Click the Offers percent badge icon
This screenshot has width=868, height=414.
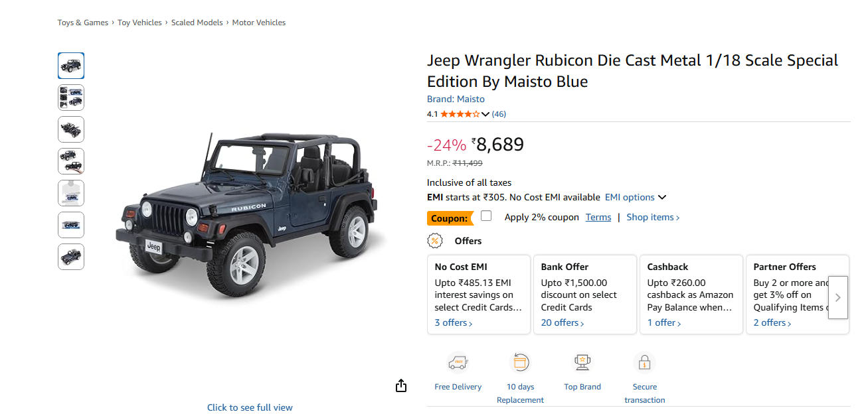(x=435, y=241)
